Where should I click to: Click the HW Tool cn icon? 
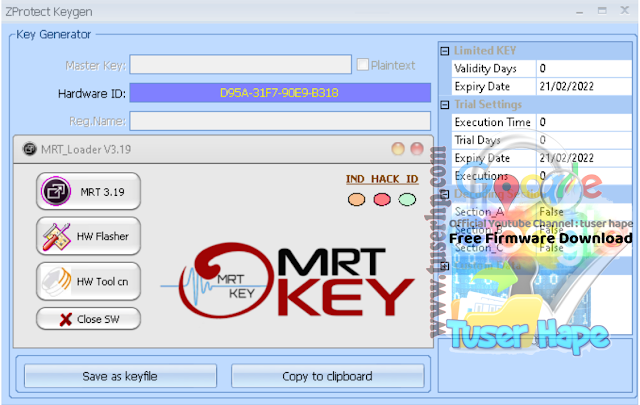[x=56, y=281]
